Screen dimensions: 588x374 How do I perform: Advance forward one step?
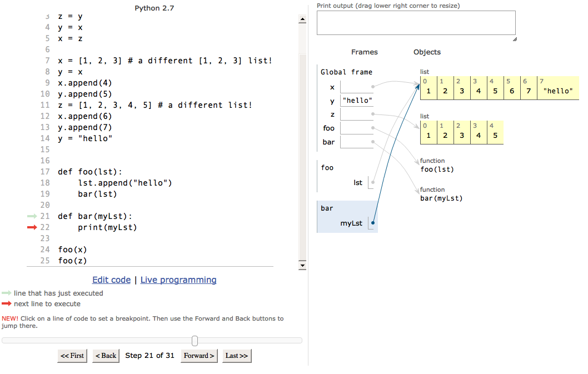[199, 356]
